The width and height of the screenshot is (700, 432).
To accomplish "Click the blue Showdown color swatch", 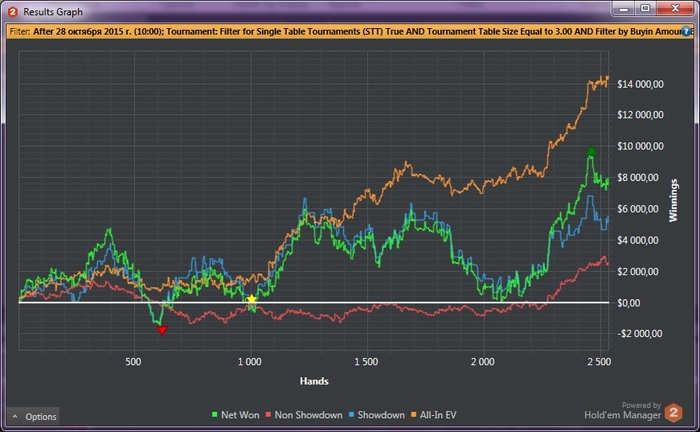I will tap(351, 415).
